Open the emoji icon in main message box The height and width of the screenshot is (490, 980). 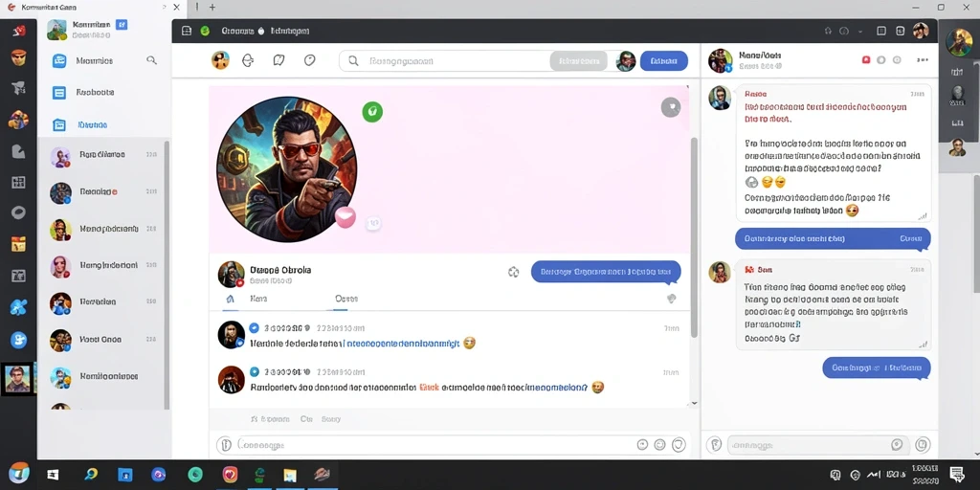[x=659, y=444]
